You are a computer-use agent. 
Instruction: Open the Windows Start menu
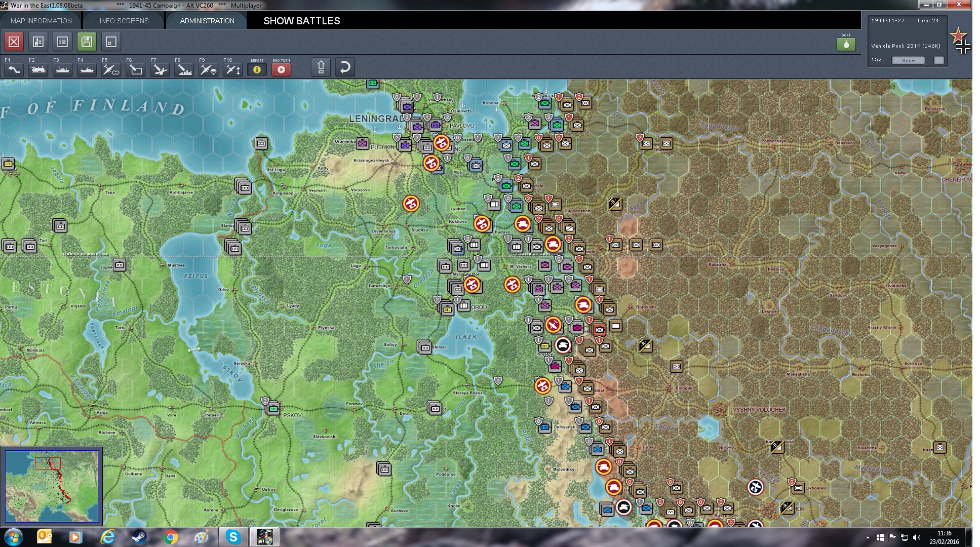(14, 537)
